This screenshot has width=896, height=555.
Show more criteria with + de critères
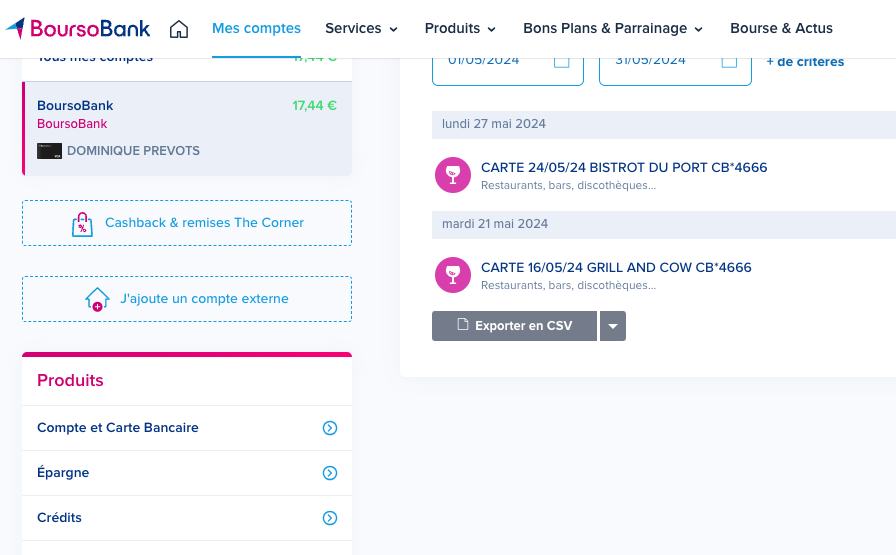coord(805,62)
